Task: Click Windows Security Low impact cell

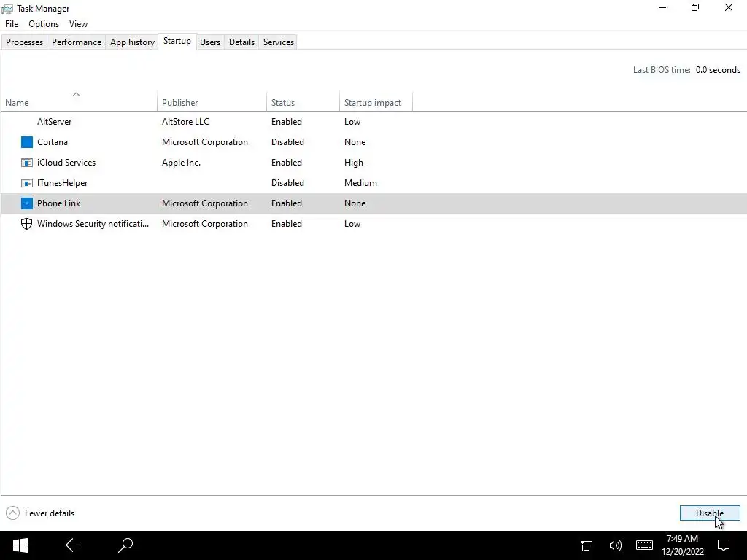Action: point(352,224)
